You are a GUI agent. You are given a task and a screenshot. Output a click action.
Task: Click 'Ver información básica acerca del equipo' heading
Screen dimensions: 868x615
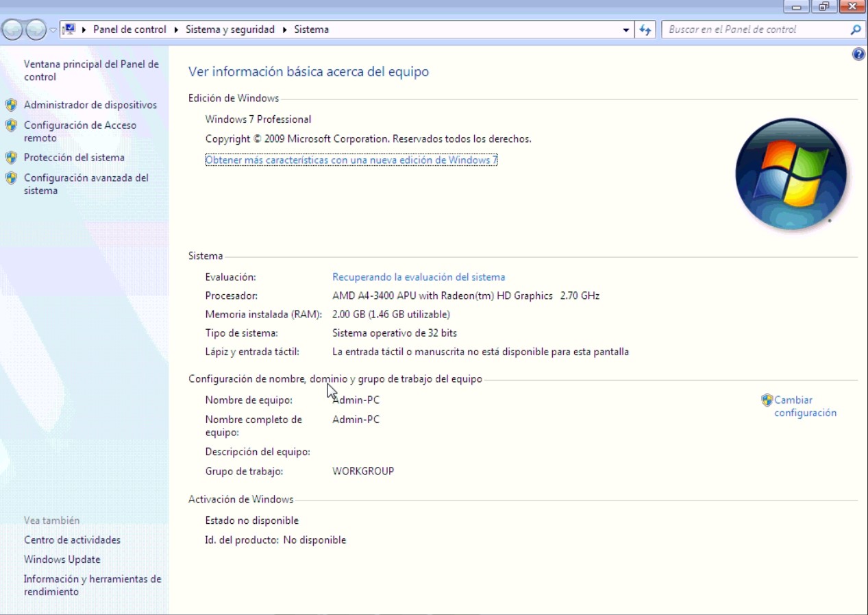pyautogui.click(x=308, y=72)
